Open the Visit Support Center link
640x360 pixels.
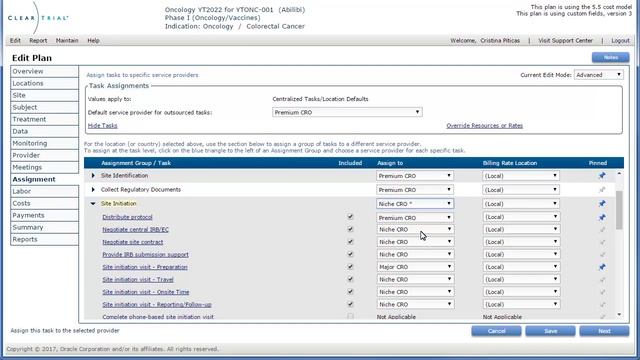pyautogui.click(x=565, y=40)
